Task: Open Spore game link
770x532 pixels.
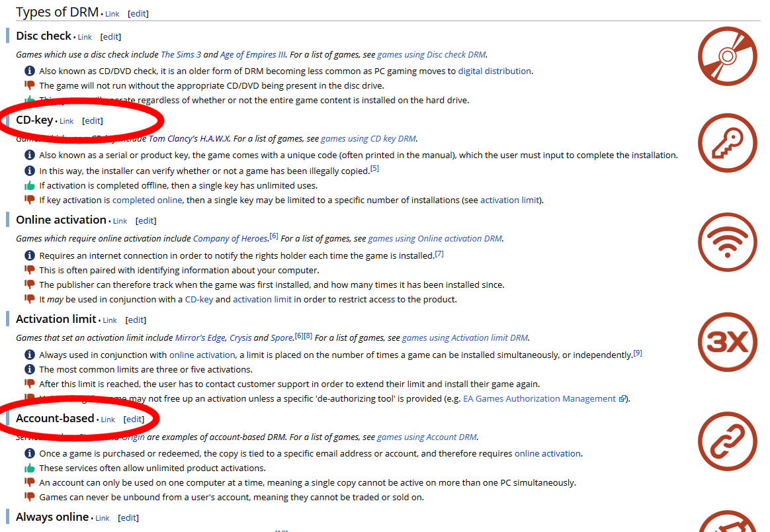Action: point(282,337)
